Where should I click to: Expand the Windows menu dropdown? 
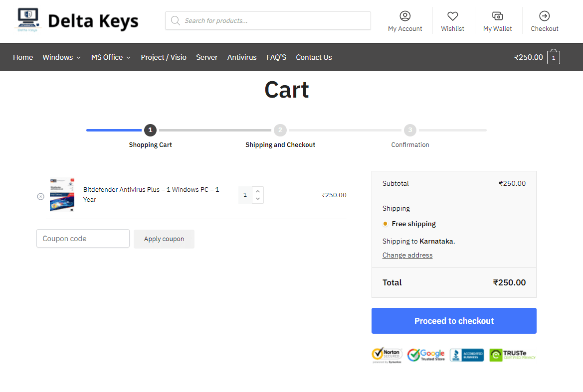click(x=61, y=57)
